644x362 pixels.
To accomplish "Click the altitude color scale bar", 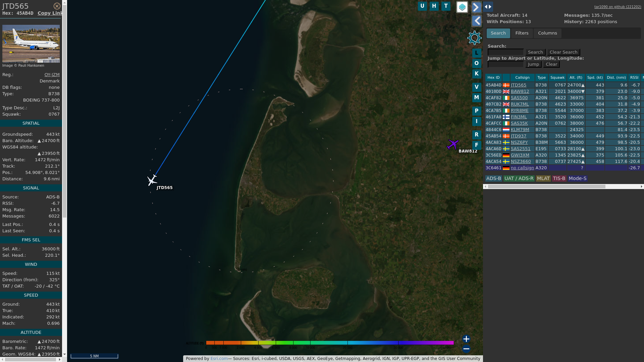I will pyautogui.click(x=329, y=343).
